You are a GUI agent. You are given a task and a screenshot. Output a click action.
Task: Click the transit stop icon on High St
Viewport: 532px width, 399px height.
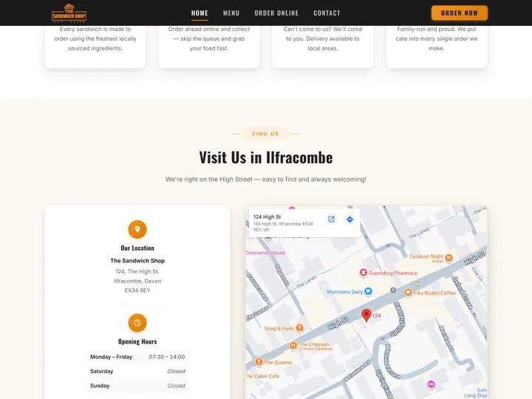pyautogui.click(x=393, y=290)
